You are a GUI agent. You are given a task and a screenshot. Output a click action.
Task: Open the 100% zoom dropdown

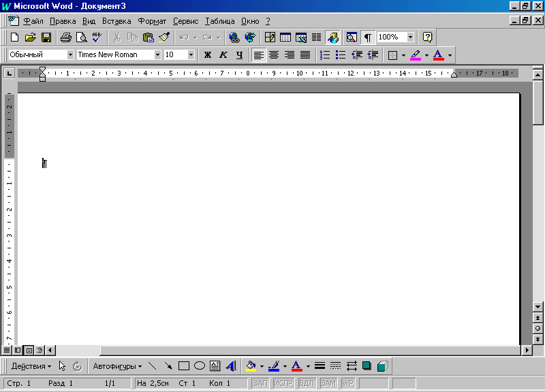coord(411,37)
